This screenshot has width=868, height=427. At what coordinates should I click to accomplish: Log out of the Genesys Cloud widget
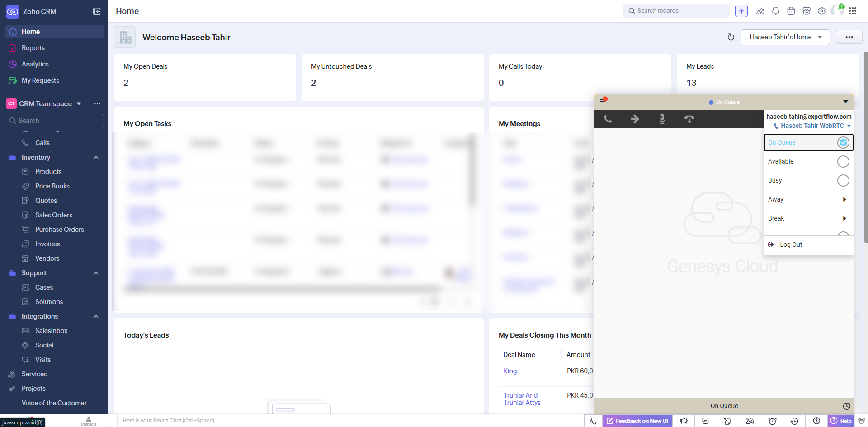click(791, 244)
